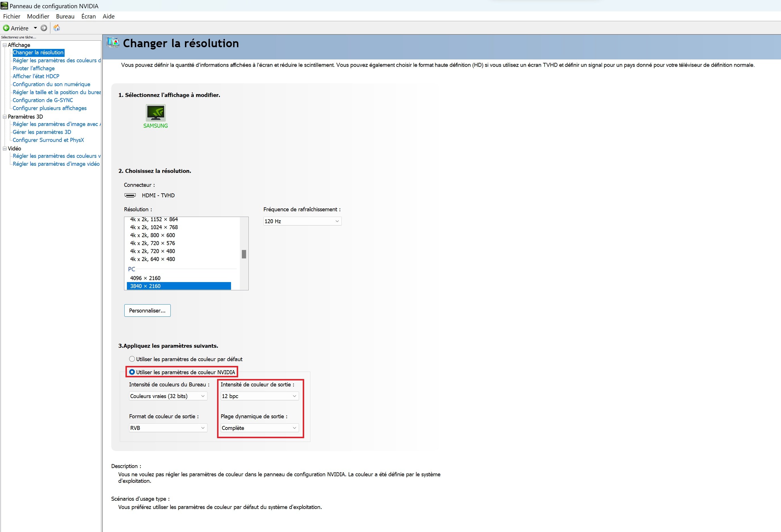Open the Modifier menu
This screenshot has height=532, width=781.
(x=38, y=16)
